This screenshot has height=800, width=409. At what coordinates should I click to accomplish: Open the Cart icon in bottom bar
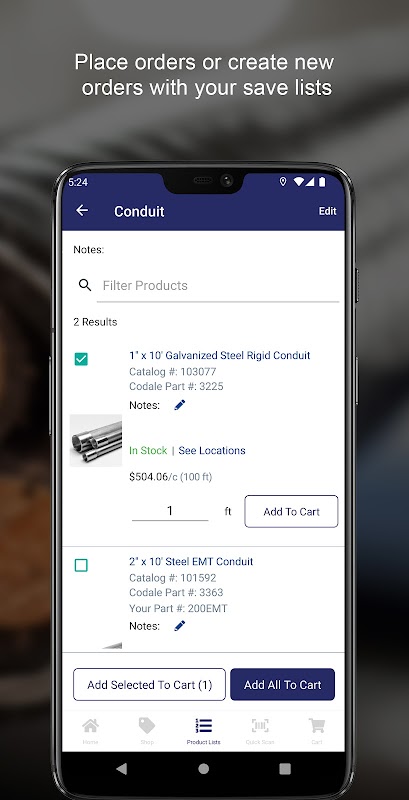pyautogui.click(x=317, y=726)
